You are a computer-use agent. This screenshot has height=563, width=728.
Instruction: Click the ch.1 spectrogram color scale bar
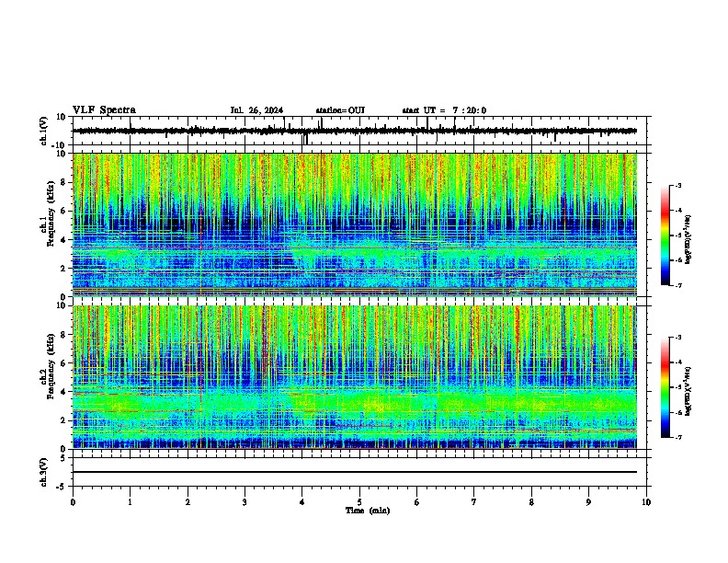(665, 236)
